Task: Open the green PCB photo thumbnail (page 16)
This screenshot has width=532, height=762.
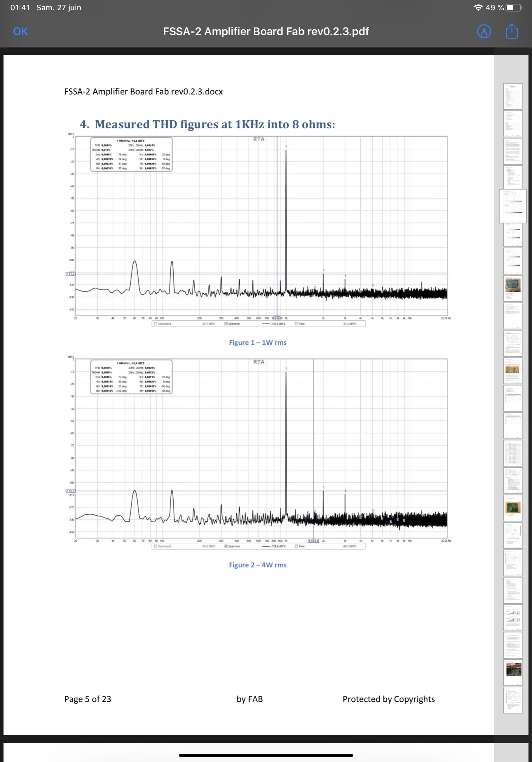Action: (x=513, y=508)
